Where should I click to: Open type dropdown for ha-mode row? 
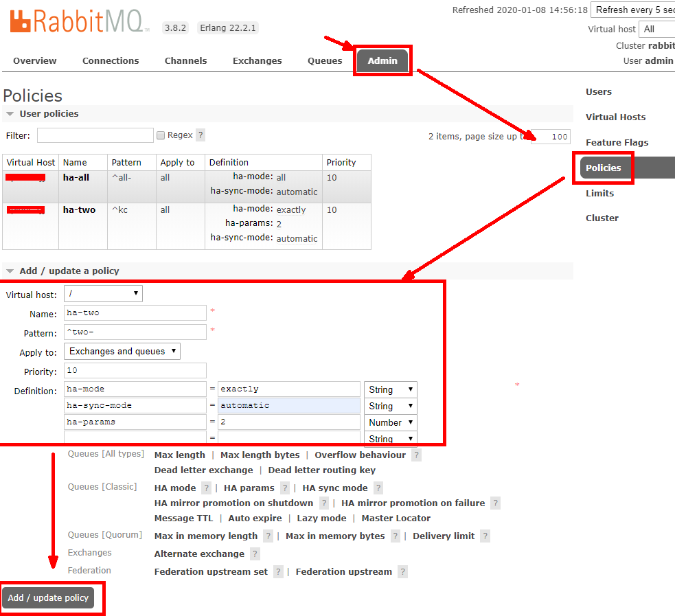pyautogui.click(x=391, y=389)
